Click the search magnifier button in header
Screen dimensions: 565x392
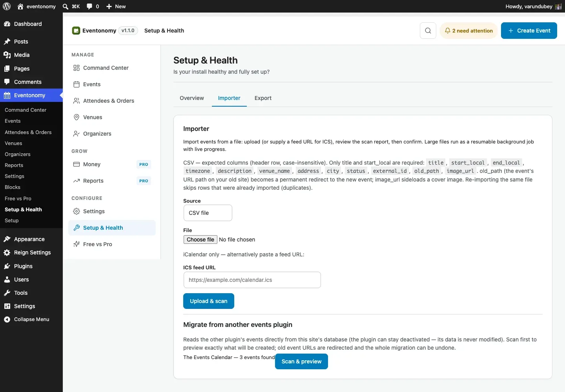click(428, 31)
